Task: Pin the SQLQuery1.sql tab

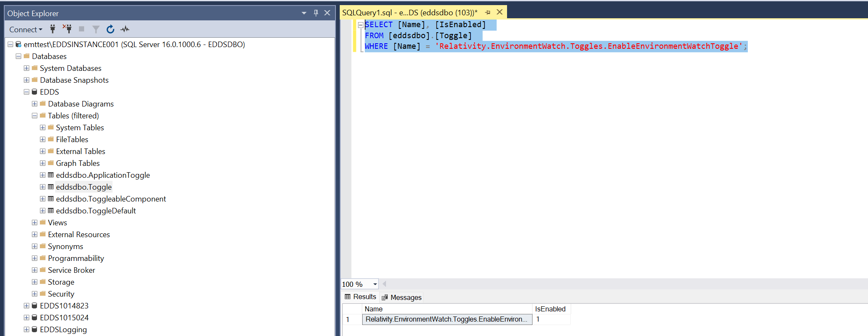Action: tap(488, 13)
